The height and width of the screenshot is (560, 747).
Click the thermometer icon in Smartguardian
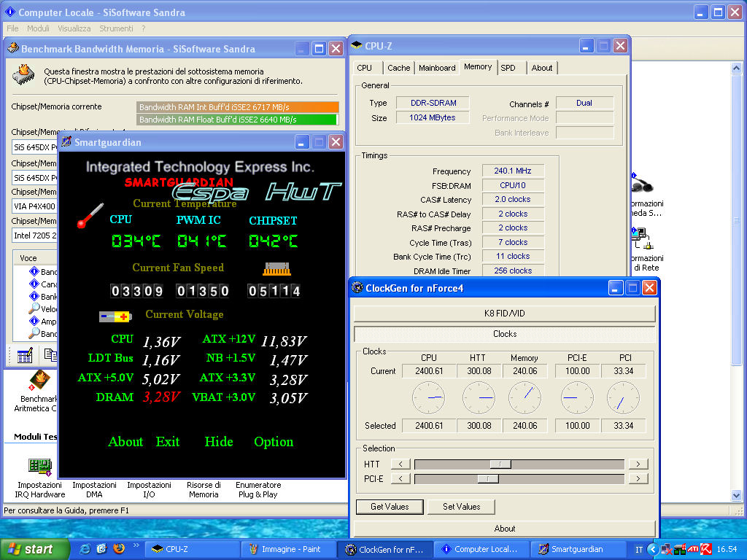(90, 216)
